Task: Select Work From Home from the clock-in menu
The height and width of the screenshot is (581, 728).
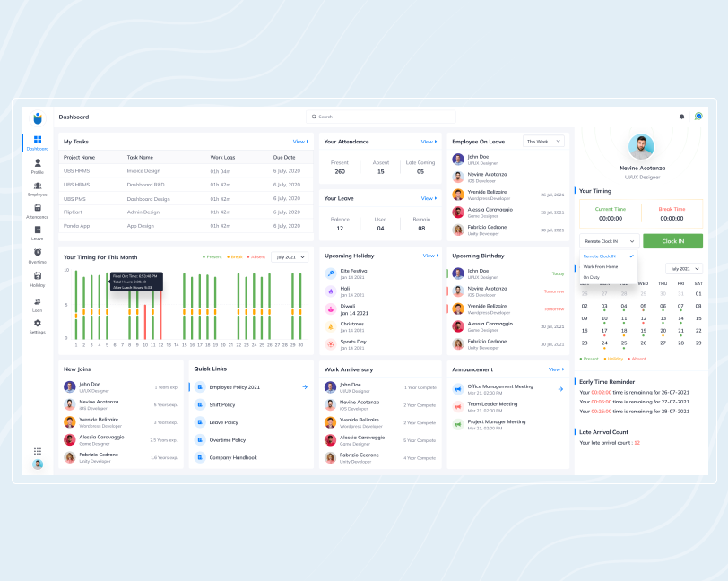Action: pos(601,266)
